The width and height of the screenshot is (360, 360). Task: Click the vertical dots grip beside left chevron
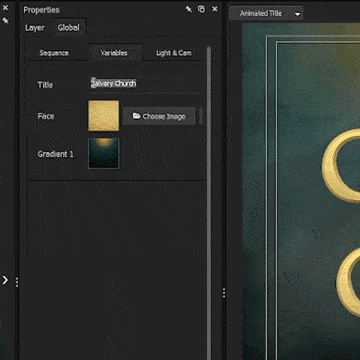[17, 282]
